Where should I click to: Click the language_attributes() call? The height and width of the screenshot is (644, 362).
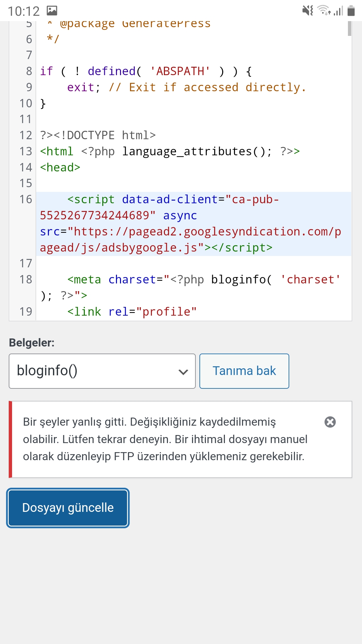(197, 152)
